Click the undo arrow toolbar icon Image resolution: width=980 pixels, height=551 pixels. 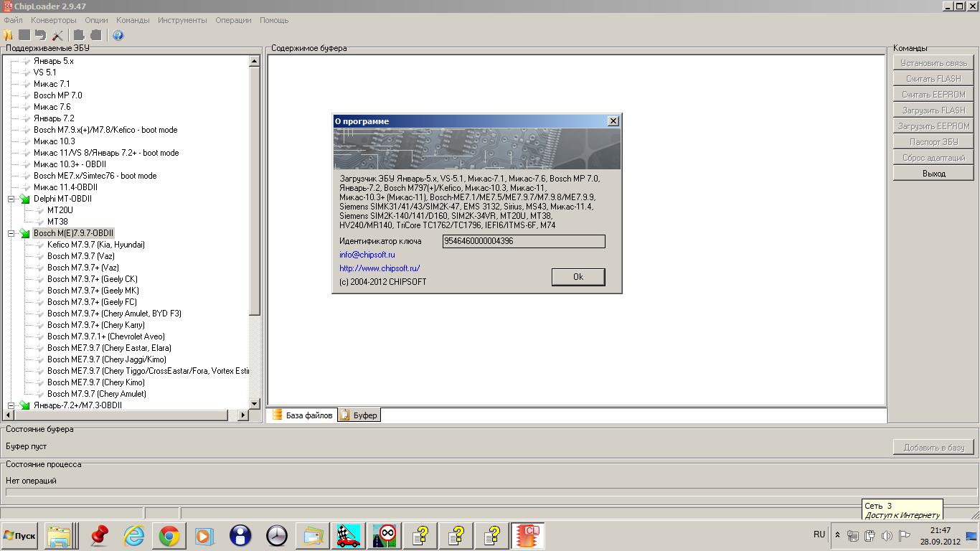coord(40,35)
